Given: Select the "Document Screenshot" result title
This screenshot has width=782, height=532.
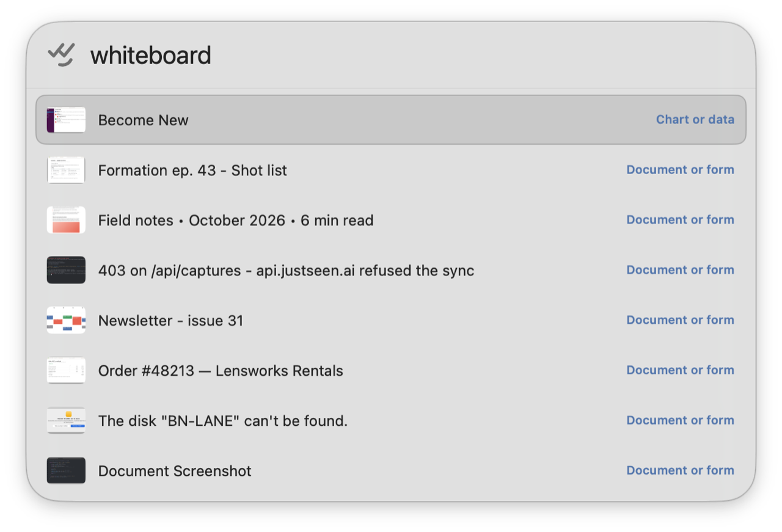Looking at the screenshot, I should click(x=175, y=471).
